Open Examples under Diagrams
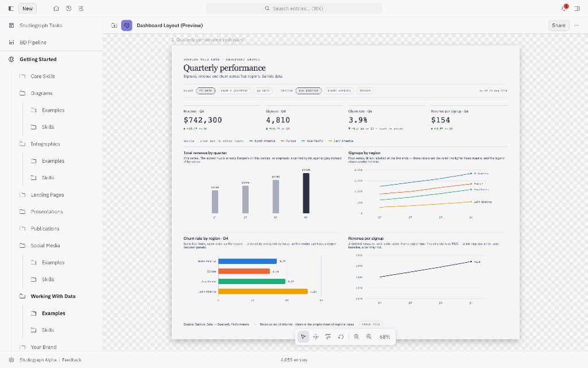 coord(53,110)
